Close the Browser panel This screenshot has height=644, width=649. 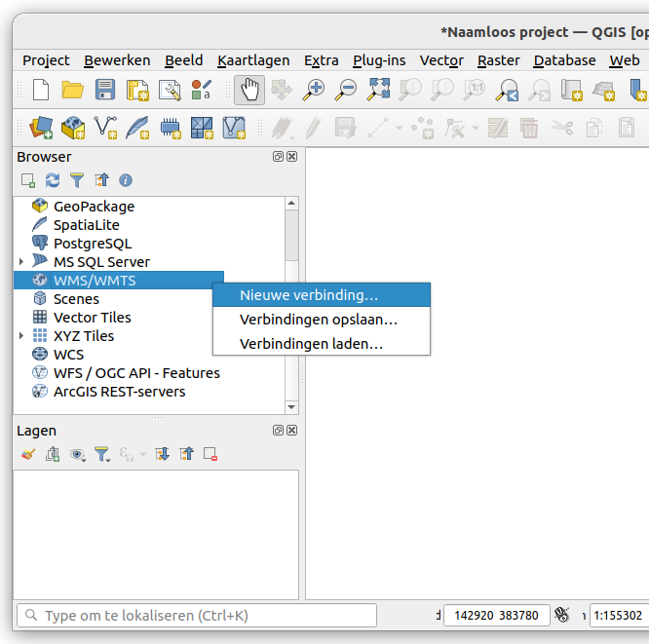click(291, 157)
